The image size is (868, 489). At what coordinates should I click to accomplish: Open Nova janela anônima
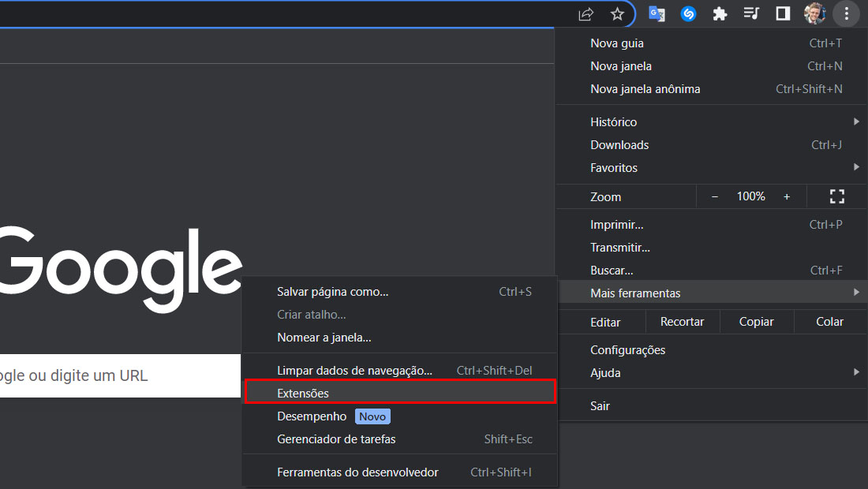tap(712, 89)
